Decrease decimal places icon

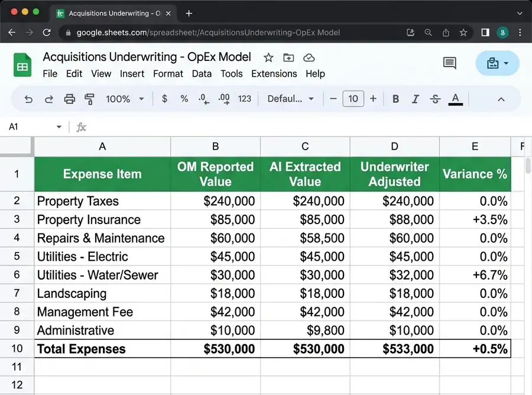203,99
